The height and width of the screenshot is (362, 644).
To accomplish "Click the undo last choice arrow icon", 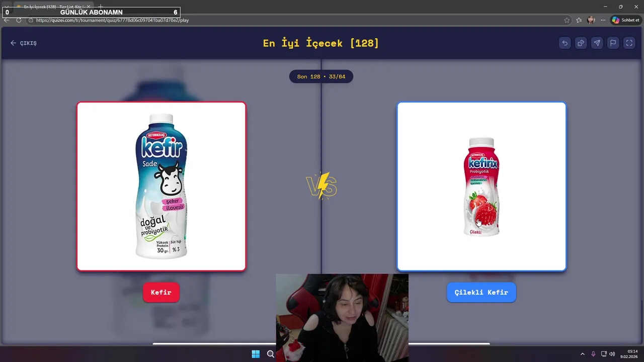I will pos(565,43).
